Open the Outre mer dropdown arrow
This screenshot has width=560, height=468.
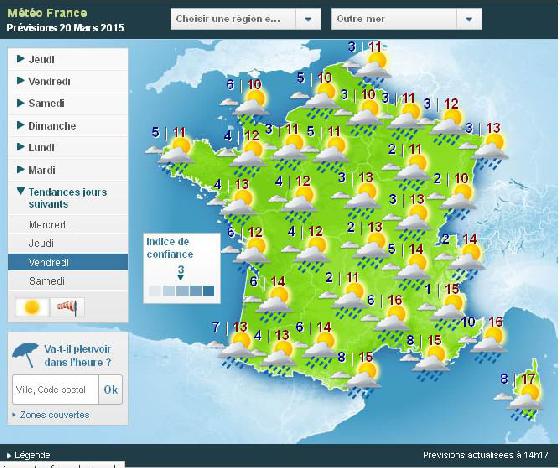[x=469, y=19]
